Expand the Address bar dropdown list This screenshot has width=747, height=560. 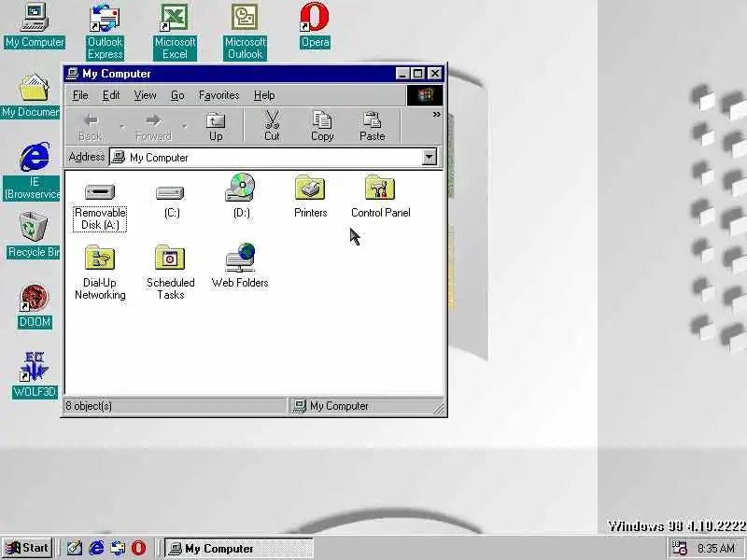429,157
